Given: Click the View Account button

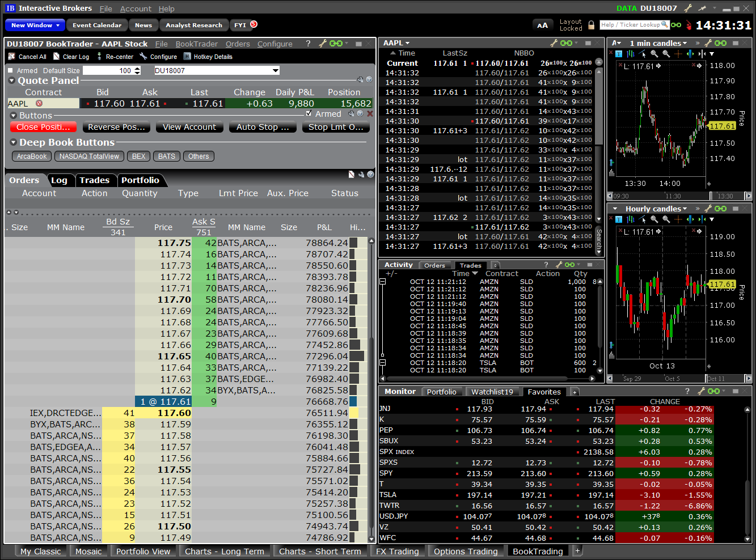Looking at the screenshot, I should (189, 127).
